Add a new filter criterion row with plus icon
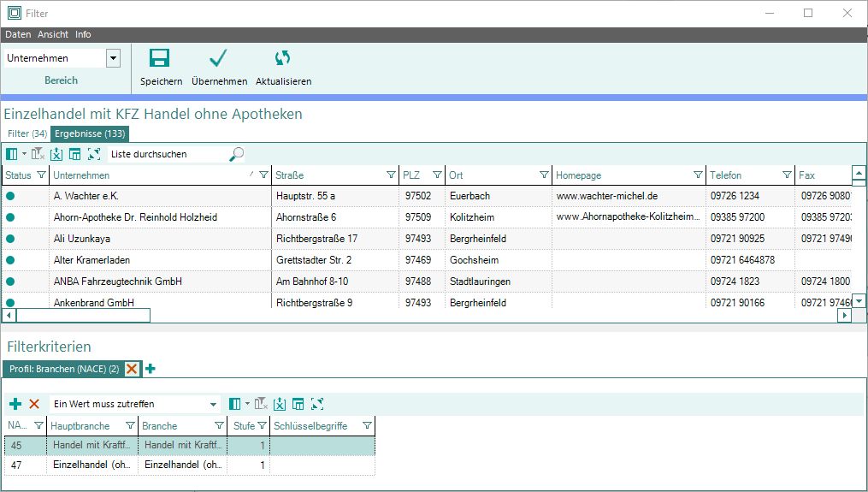Screen dimensions: 868x492 [x=15, y=404]
